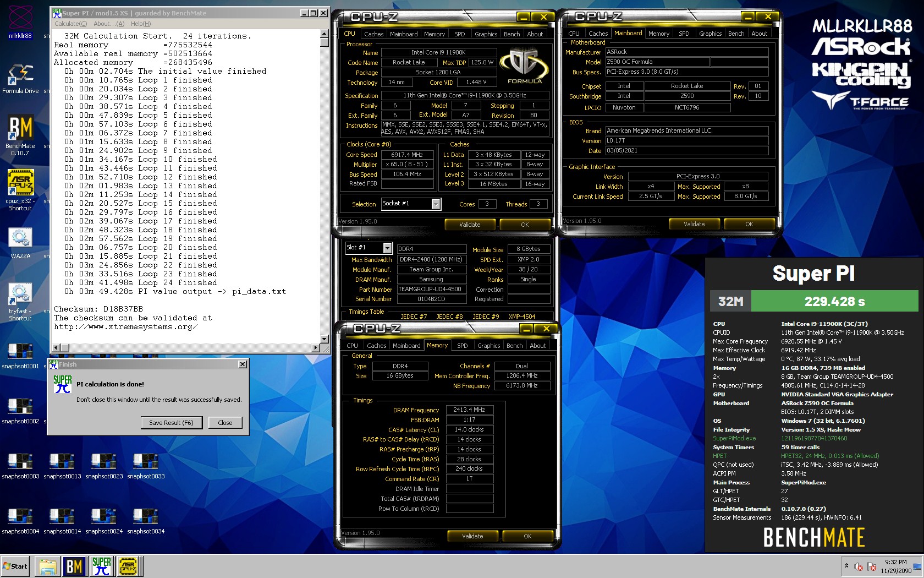Open SPD tab in Mainboard CPU-Z window

pyautogui.click(x=684, y=34)
